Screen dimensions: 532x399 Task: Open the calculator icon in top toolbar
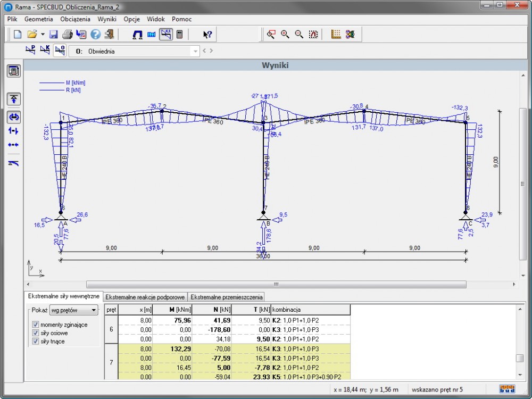(180, 35)
